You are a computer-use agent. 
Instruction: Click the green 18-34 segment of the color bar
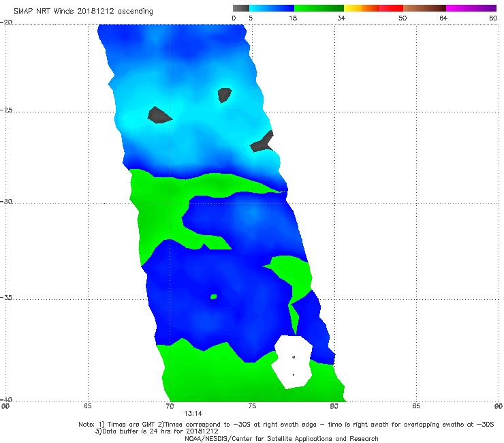tap(319, 8)
